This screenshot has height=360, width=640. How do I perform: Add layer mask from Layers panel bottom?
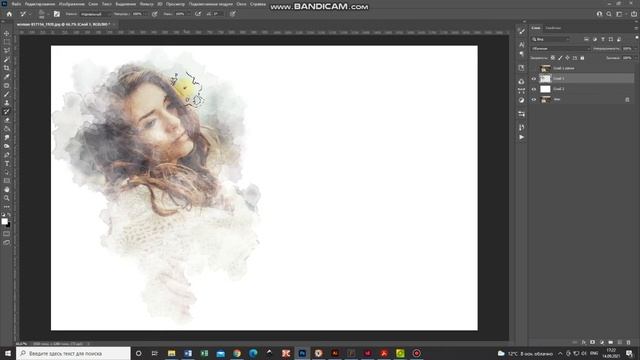(x=593, y=342)
